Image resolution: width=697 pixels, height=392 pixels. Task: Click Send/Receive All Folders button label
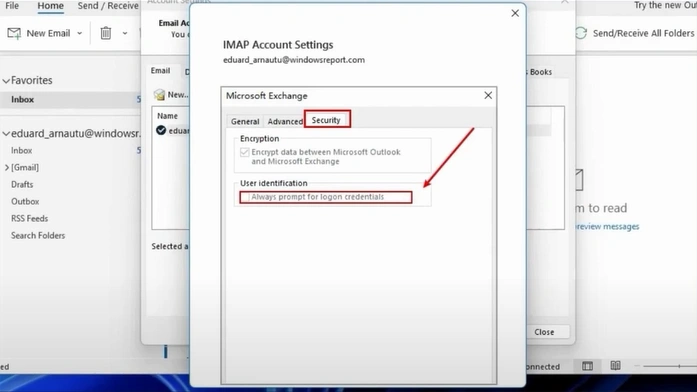(x=643, y=33)
